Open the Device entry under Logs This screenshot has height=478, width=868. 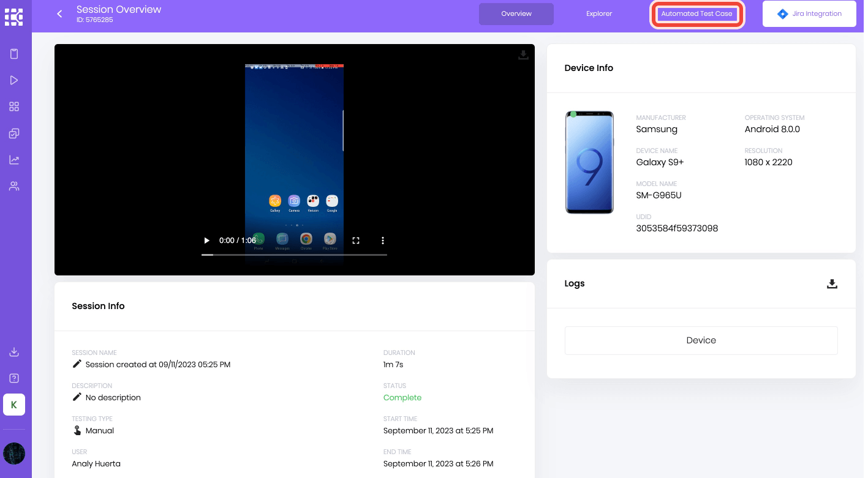coord(701,340)
